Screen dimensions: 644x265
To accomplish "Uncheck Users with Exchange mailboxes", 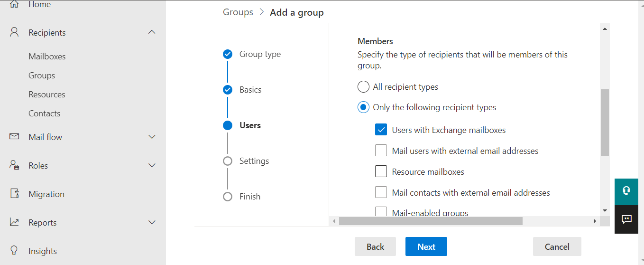I will (x=381, y=130).
